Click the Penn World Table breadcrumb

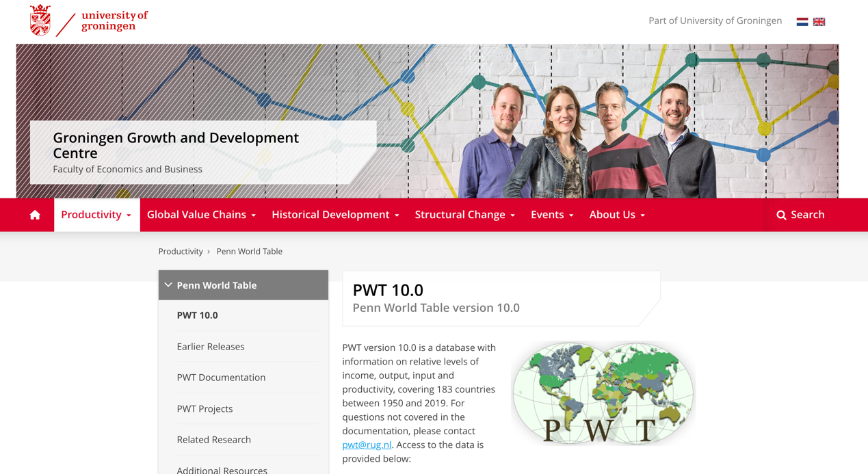point(250,252)
